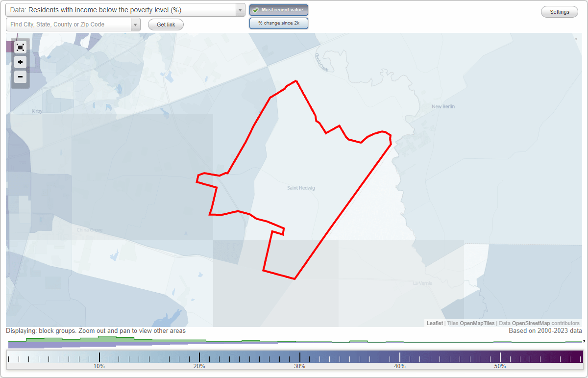Screen dimensions: 588x378
Task: Click the green checkmark on Most recent value
Action: (256, 10)
